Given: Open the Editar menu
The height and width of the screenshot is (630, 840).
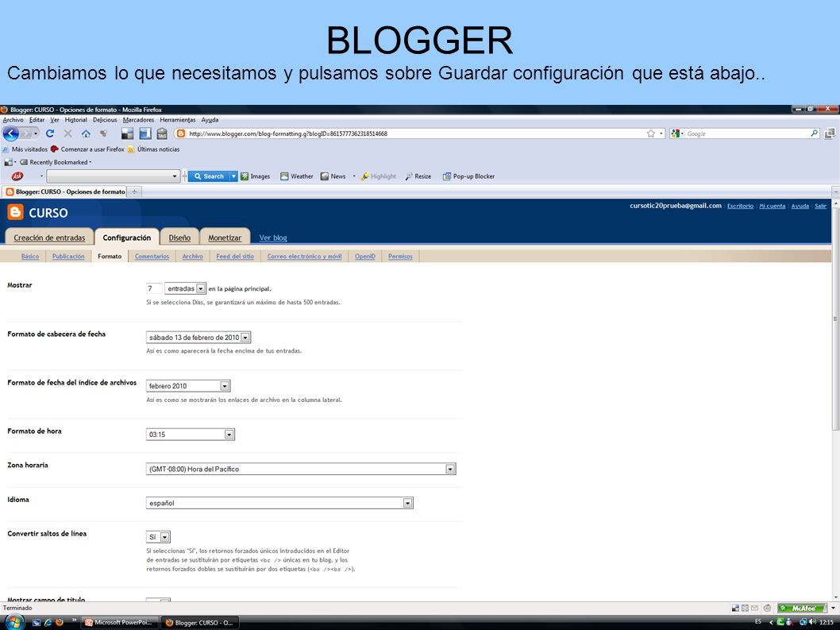Looking at the screenshot, I should click(37, 120).
